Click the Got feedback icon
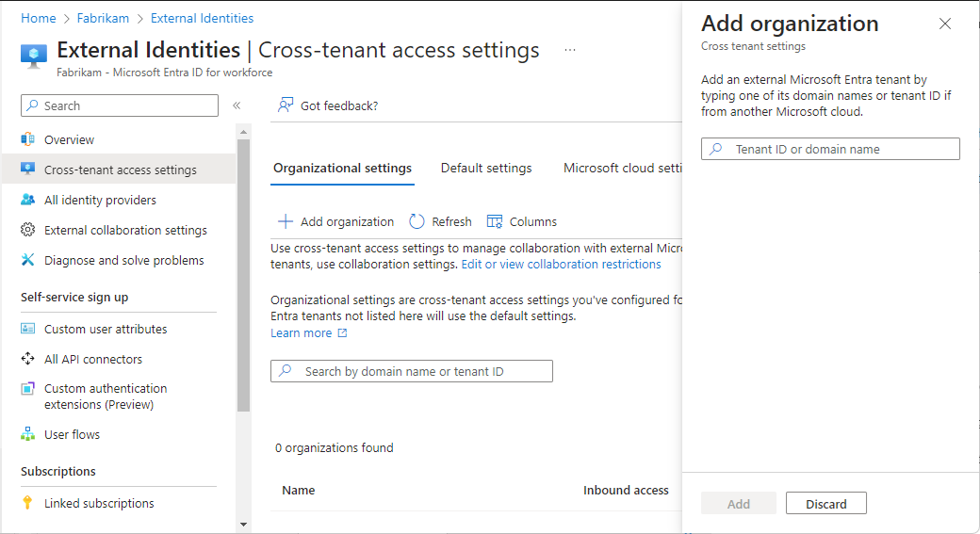 pos(286,105)
